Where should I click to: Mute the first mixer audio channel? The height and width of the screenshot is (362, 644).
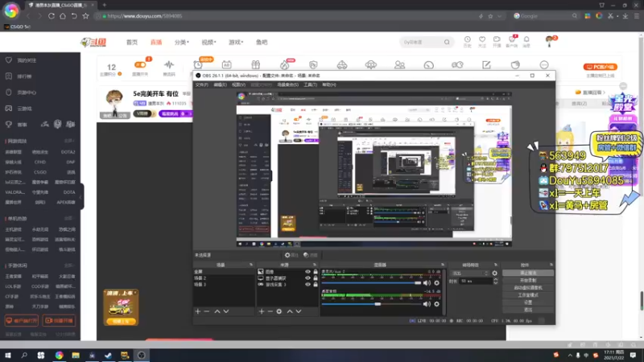427,283
